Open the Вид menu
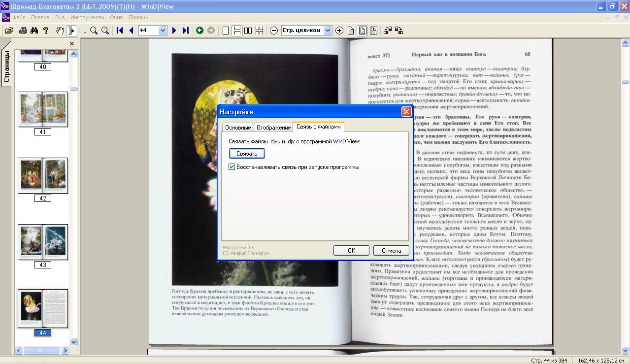The height and width of the screenshot is (364, 630). pos(60,17)
